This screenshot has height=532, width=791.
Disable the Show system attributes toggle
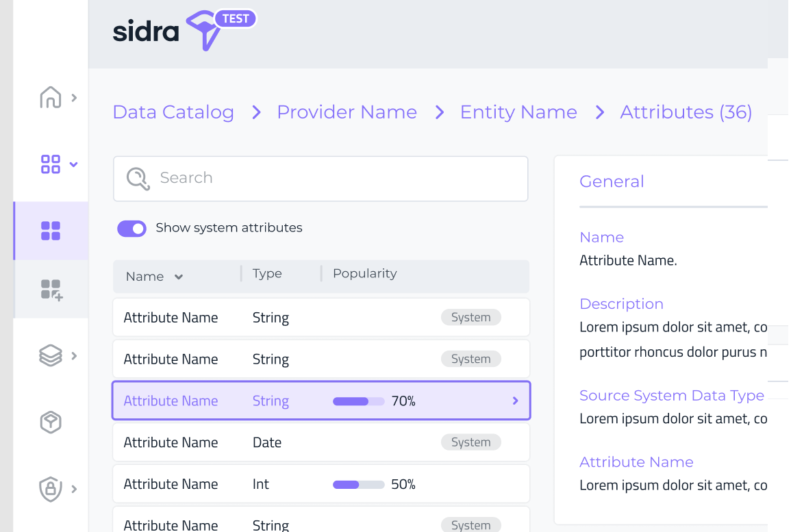[131, 228]
